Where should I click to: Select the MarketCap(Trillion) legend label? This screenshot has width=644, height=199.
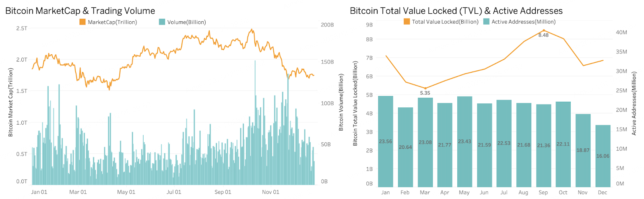(112, 22)
